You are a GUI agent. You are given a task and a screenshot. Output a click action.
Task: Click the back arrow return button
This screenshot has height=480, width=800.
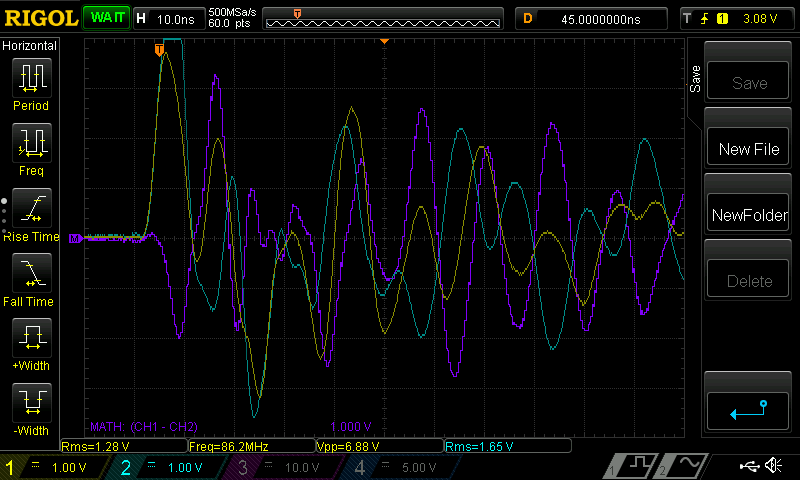click(x=748, y=411)
